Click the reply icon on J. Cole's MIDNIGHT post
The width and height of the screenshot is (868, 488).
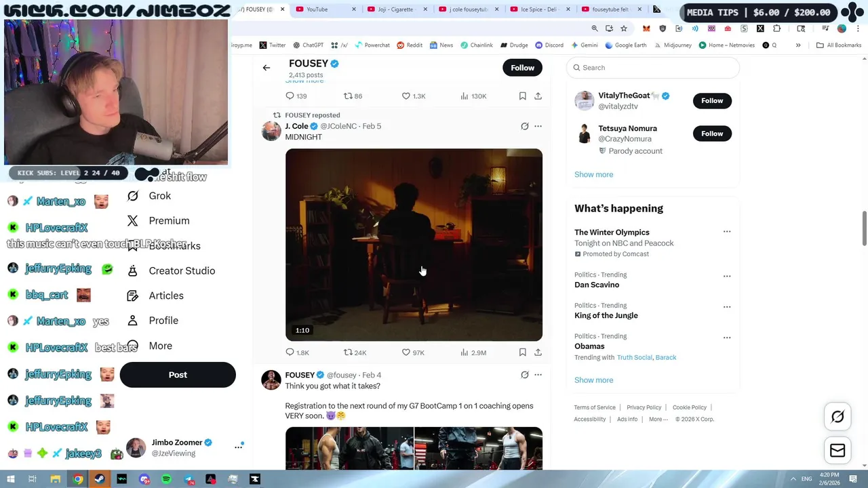pos(290,352)
